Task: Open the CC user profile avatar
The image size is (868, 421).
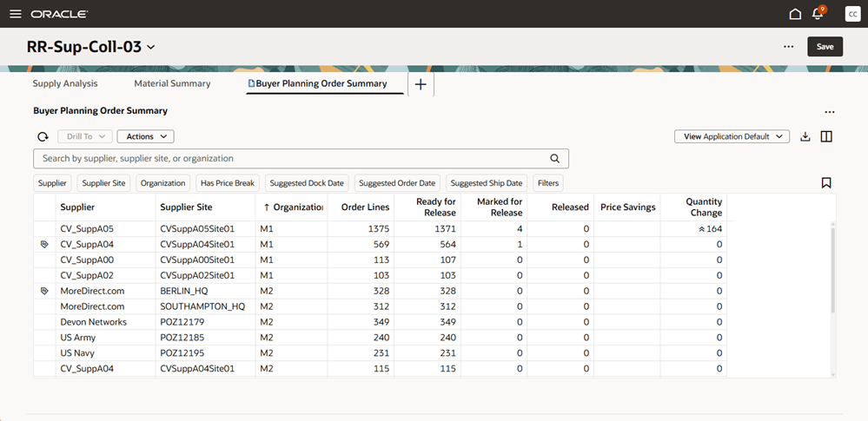Action: coord(852,14)
